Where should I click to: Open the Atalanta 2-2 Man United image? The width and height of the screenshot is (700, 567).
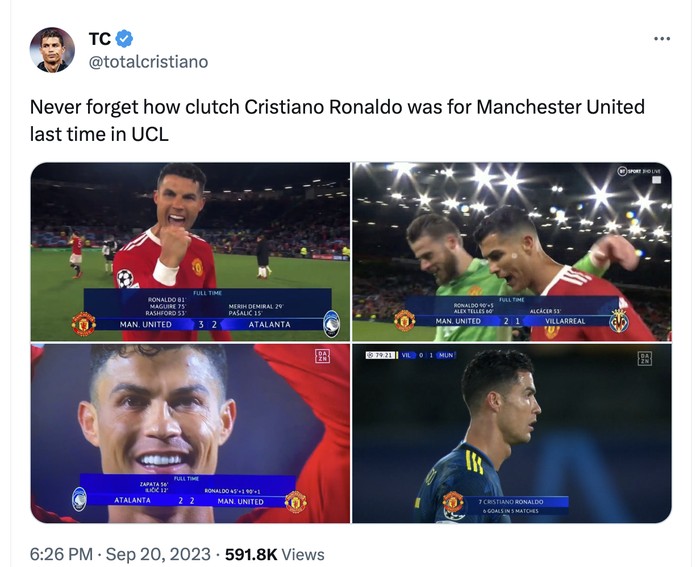(x=190, y=433)
